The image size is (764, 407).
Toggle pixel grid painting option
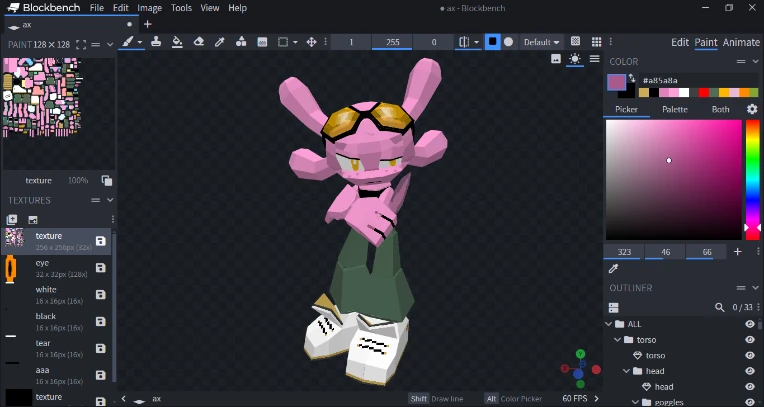coord(575,41)
